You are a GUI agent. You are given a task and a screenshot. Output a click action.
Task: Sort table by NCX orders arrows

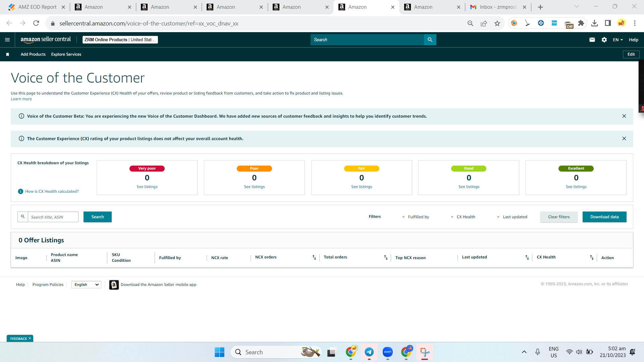(x=314, y=257)
